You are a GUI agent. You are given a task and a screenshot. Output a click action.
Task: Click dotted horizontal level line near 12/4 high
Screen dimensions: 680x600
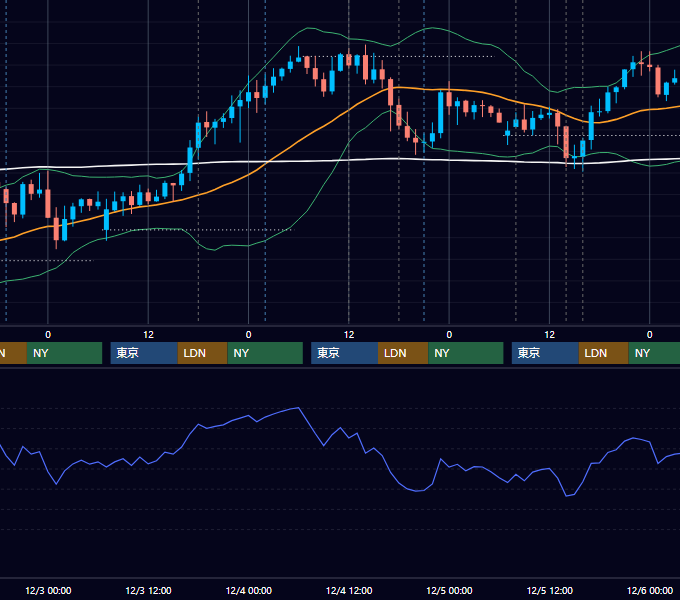click(399, 56)
